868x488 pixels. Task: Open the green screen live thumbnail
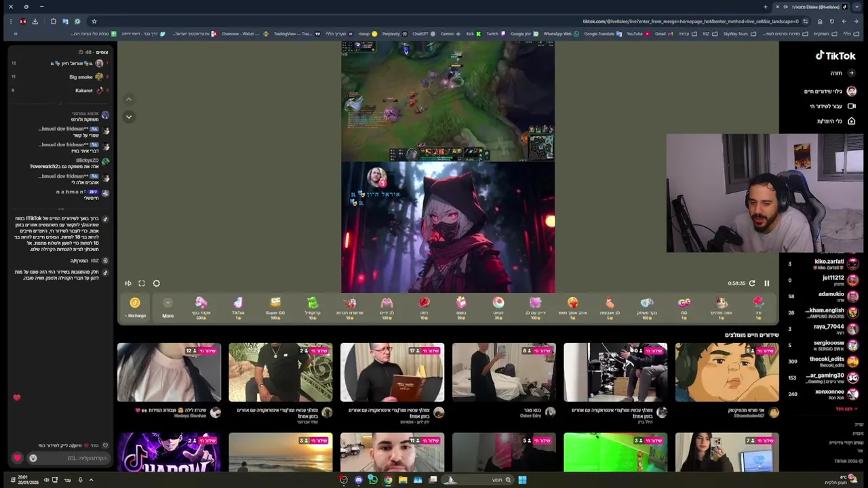(x=615, y=452)
